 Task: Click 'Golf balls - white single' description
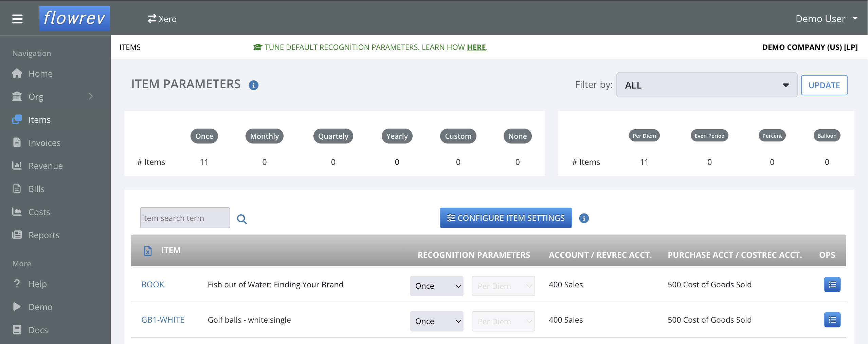click(249, 320)
